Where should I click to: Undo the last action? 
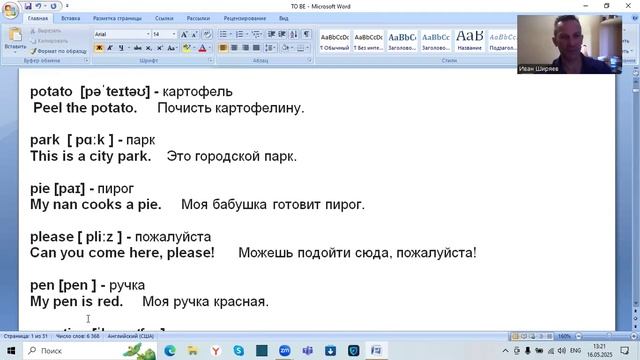38,6
